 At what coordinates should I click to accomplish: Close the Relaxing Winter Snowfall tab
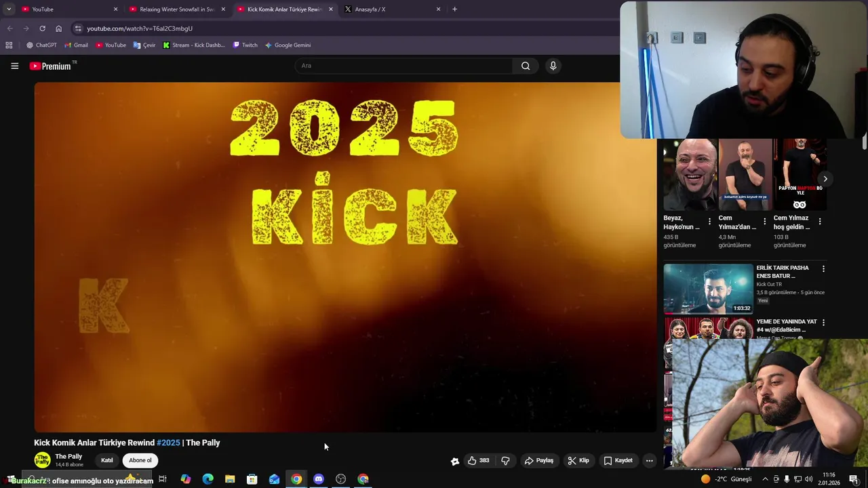[x=223, y=9]
